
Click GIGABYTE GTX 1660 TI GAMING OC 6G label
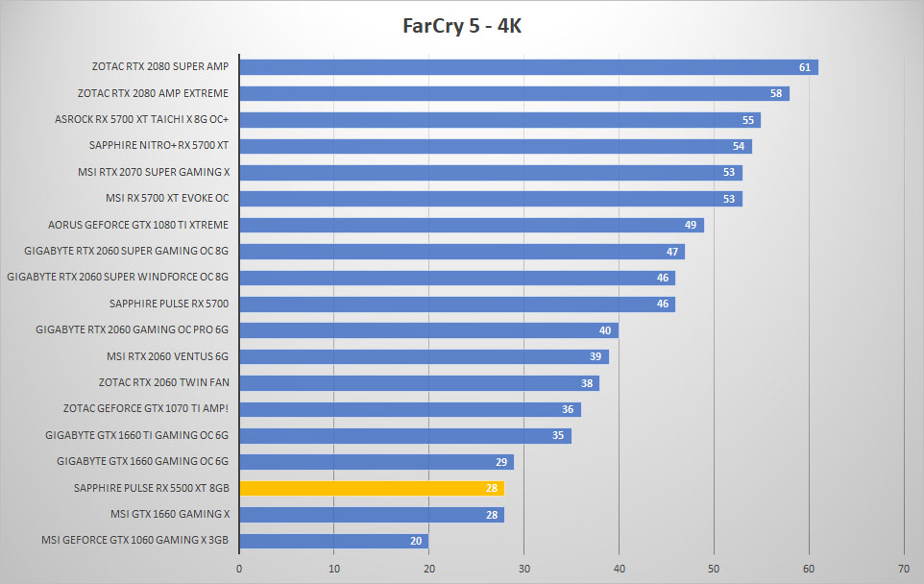pos(136,435)
